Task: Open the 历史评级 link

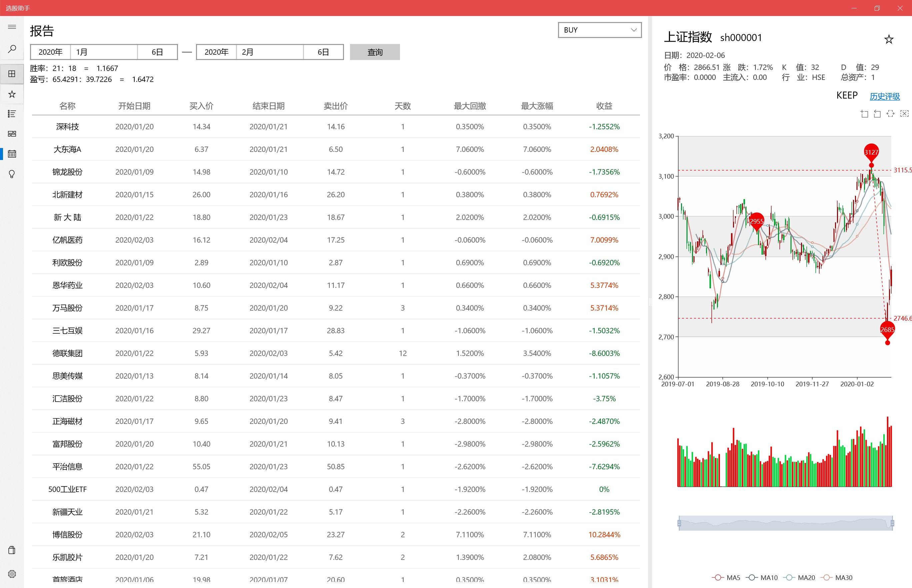Action: click(885, 96)
